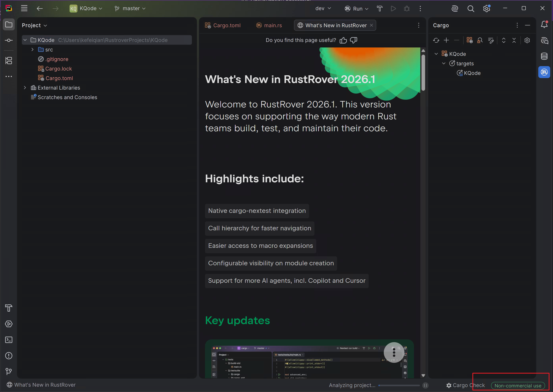This screenshot has width=553, height=392.
Task: Click the forward navigation arrow
Action: click(55, 9)
